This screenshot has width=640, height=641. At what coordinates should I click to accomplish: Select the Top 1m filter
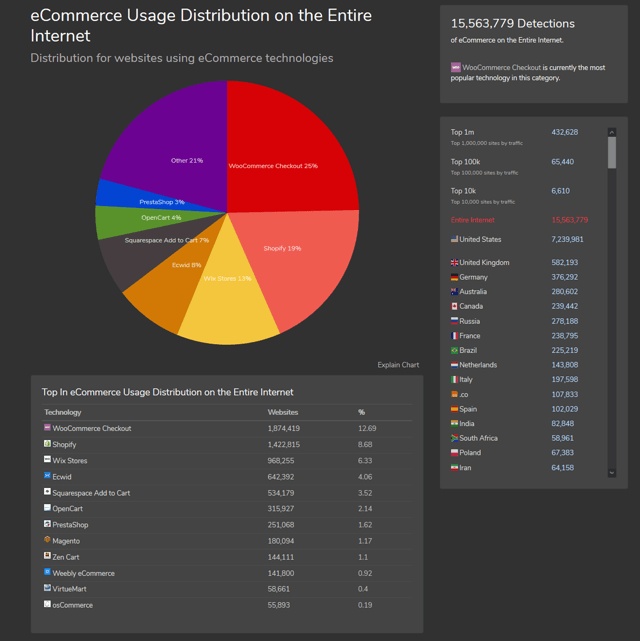click(x=462, y=132)
